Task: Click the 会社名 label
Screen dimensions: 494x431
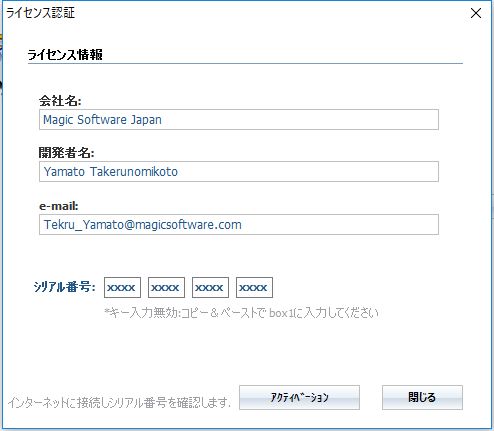Action: 60,100
